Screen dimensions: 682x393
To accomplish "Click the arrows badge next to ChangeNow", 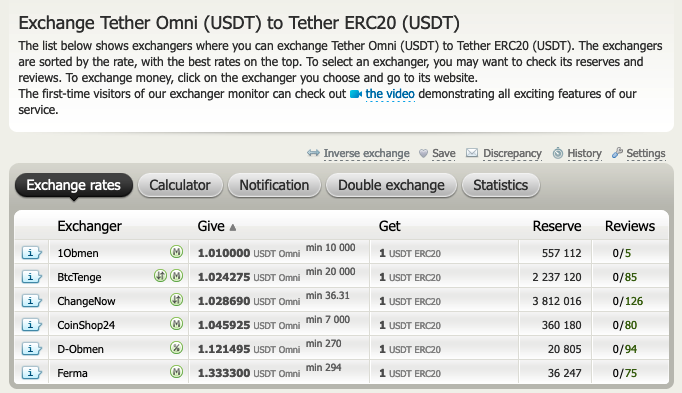I will click(x=176, y=300).
